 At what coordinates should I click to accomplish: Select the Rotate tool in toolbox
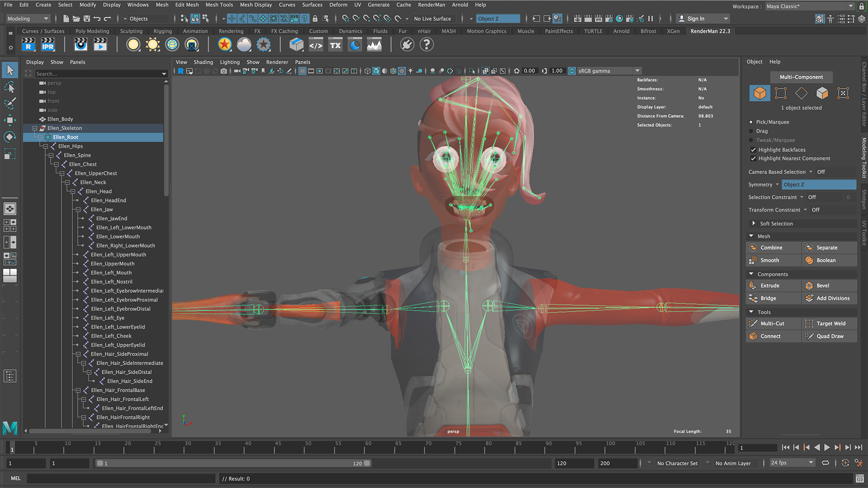pos(9,137)
